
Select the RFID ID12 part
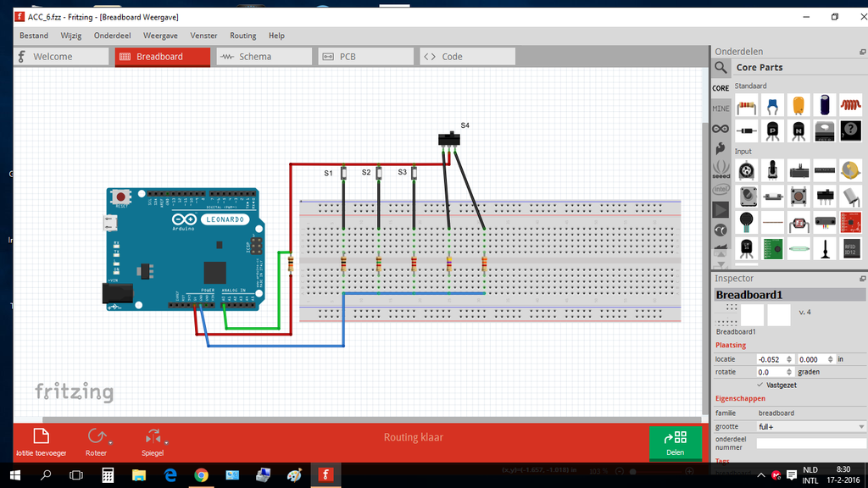coord(851,247)
